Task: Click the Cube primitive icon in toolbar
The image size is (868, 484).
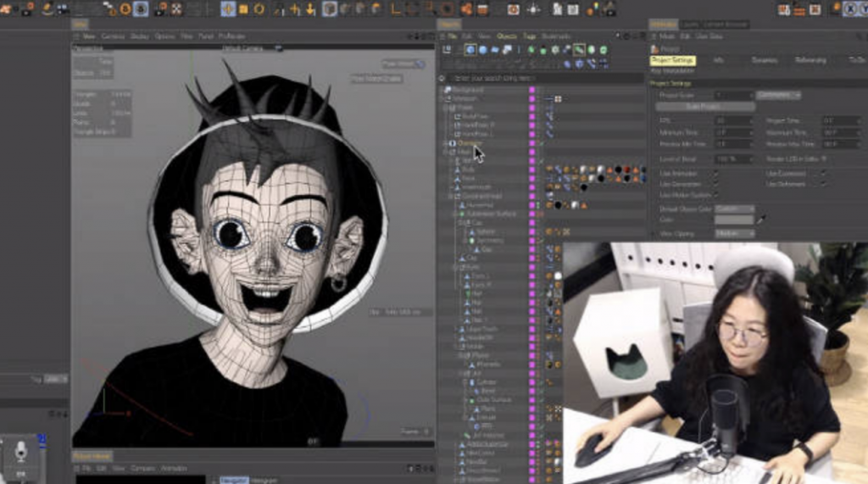Action: coord(330,8)
